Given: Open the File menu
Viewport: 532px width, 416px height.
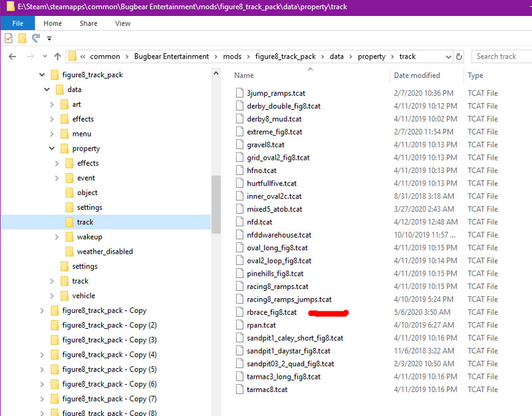Looking at the screenshot, I should pyautogui.click(x=18, y=23).
